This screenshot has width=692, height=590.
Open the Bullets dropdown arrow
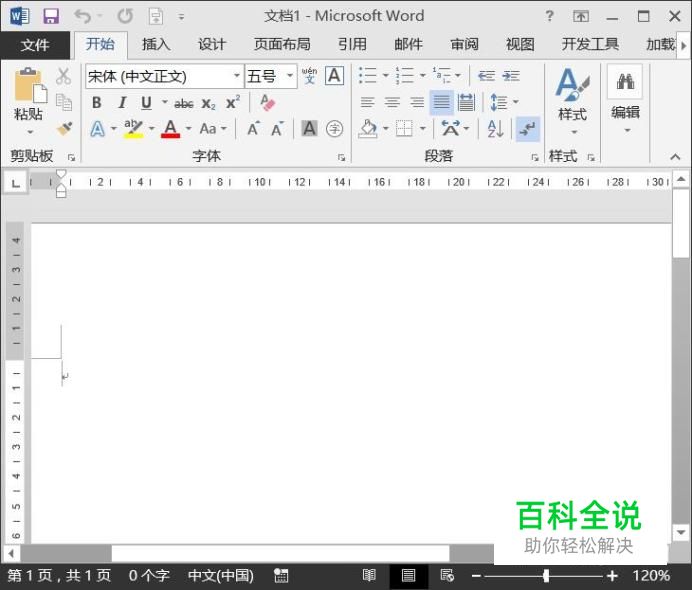(x=385, y=75)
